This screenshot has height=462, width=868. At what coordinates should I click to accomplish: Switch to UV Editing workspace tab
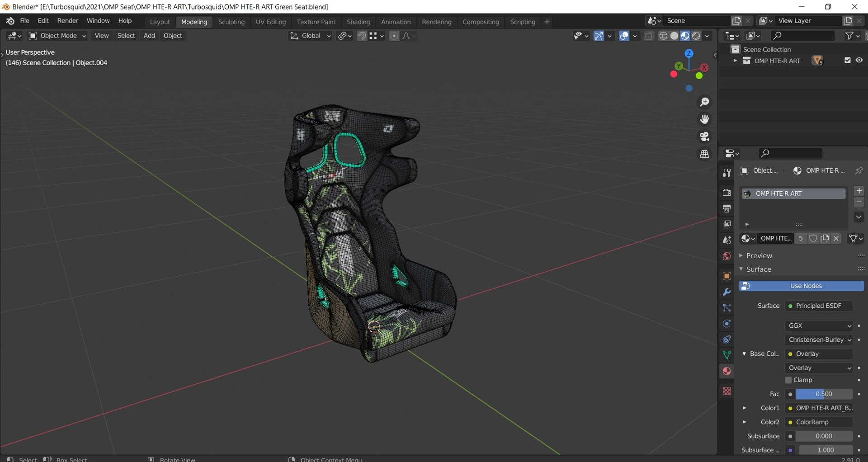[x=271, y=22]
